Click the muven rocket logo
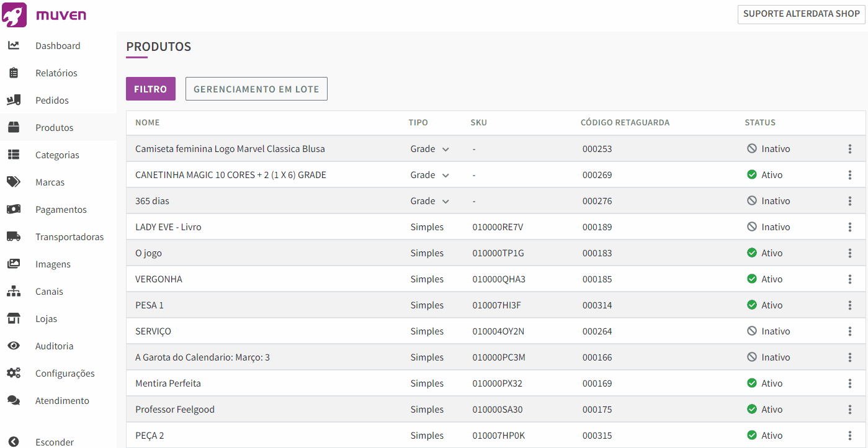 point(14,15)
